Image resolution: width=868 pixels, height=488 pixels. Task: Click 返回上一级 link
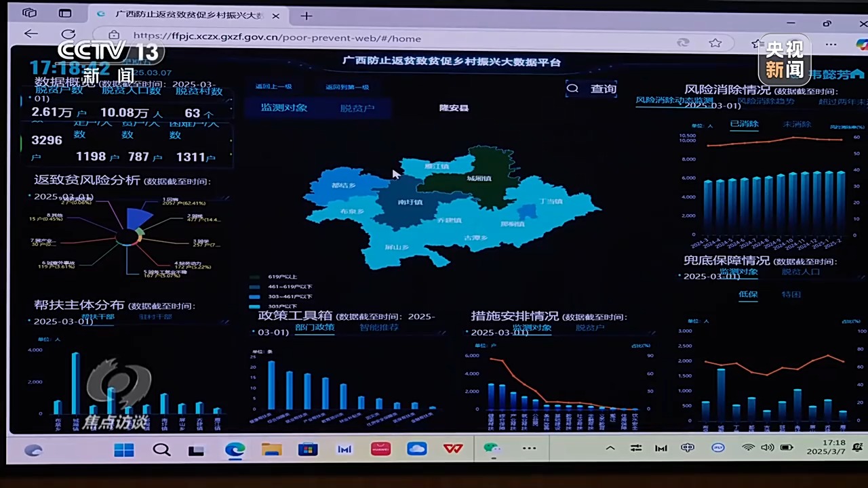pyautogui.click(x=273, y=87)
